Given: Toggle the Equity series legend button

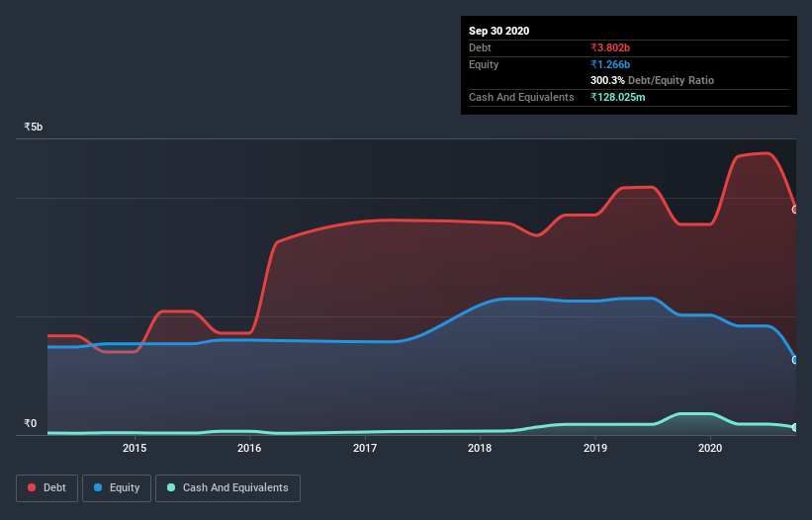Looking at the screenshot, I should coord(117,488).
